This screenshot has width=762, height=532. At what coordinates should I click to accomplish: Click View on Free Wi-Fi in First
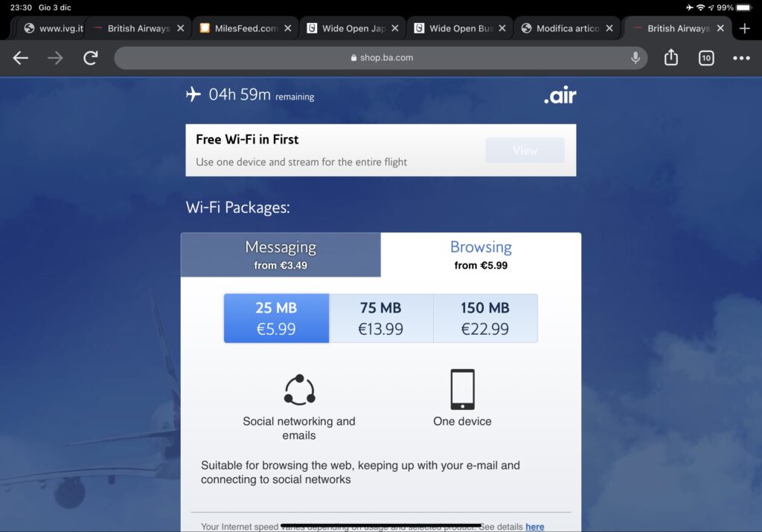pos(525,150)
